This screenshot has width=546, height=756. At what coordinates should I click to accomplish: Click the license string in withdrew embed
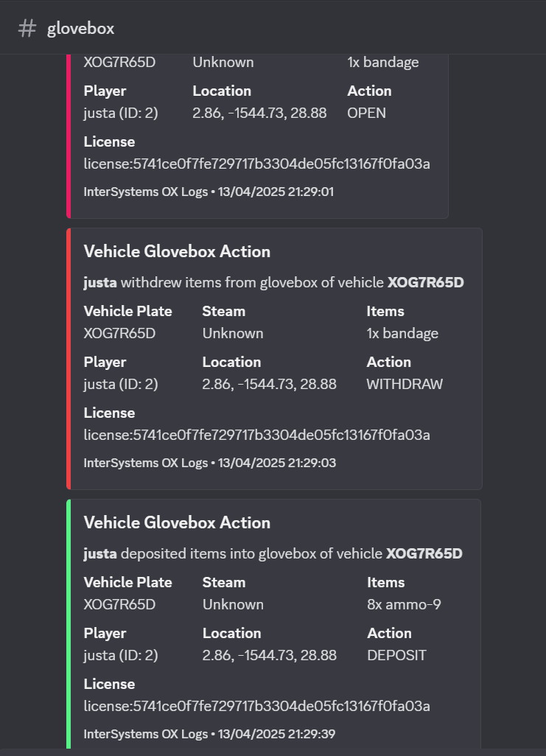256,435
